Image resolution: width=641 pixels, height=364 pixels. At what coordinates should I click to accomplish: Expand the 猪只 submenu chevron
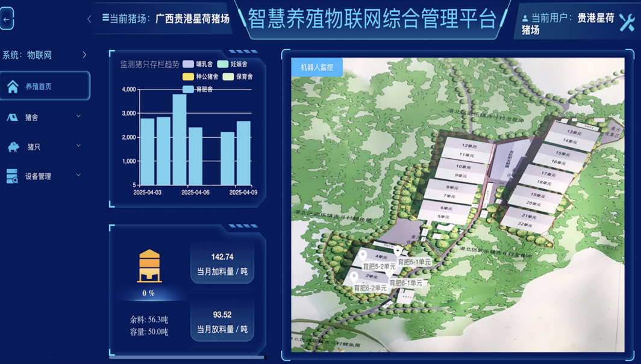[78, 146]
